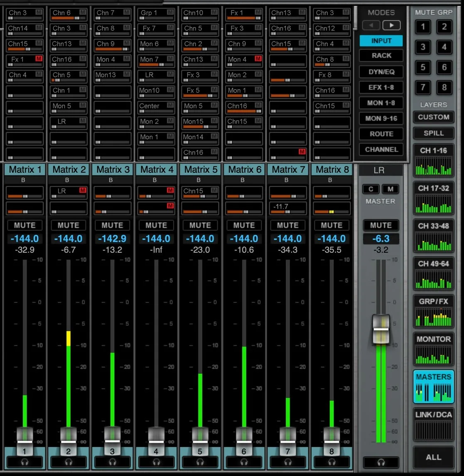Screen dimensions: 464x476
Task: Go to next modes page with right arrow
Action: [x=391, y=25]
